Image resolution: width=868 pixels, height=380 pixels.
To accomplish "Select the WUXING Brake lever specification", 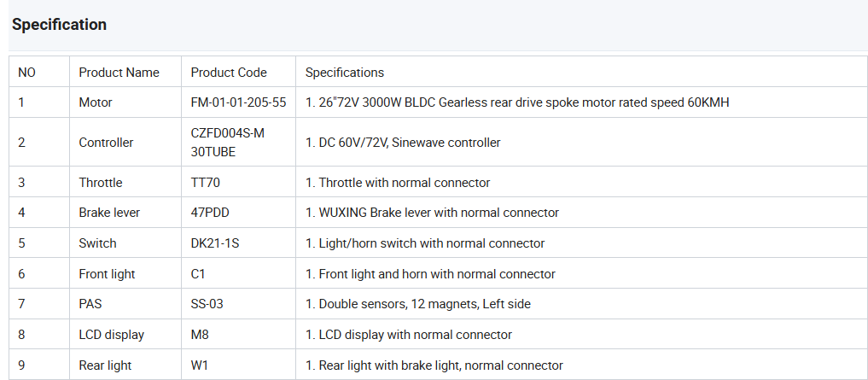I will click(x=432, y=213).
